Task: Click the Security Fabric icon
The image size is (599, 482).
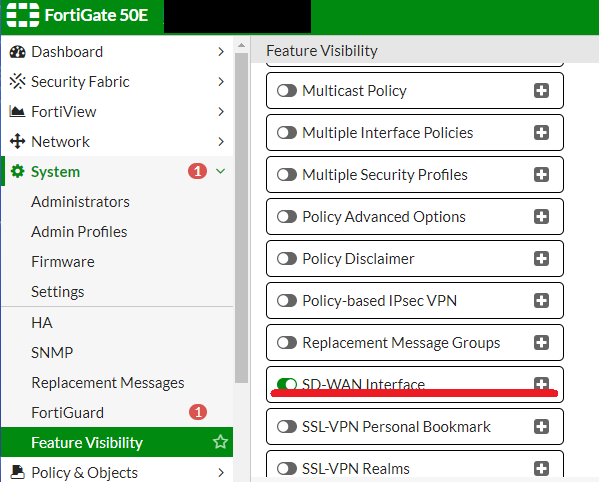Action: [17, 81]
